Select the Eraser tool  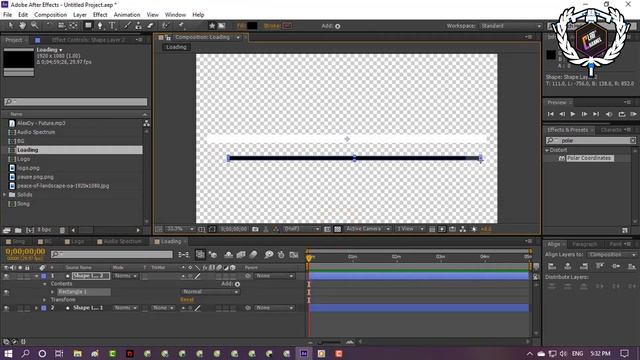[150, 26]
